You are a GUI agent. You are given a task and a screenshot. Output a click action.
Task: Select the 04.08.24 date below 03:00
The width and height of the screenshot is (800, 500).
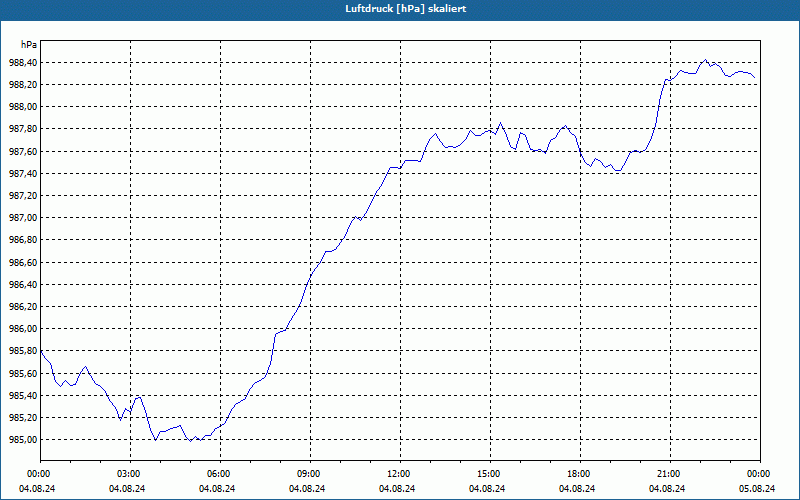[x=127, y=489]
